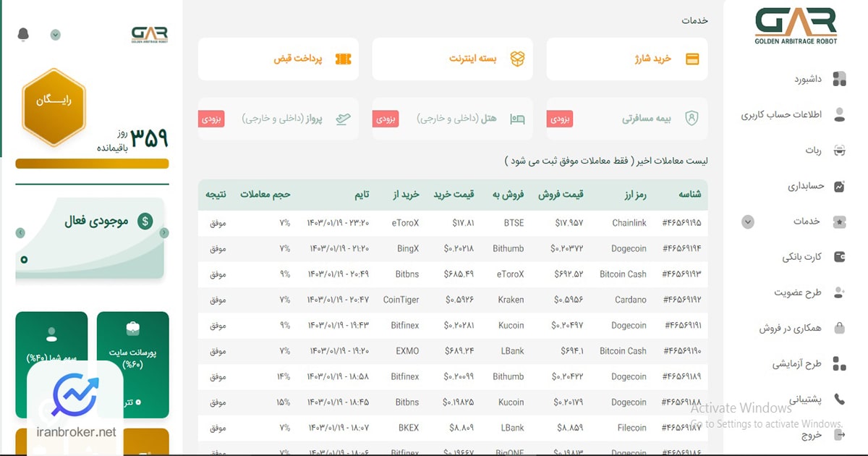Click the CoinTiger buy exchange cell

point(401,300)
